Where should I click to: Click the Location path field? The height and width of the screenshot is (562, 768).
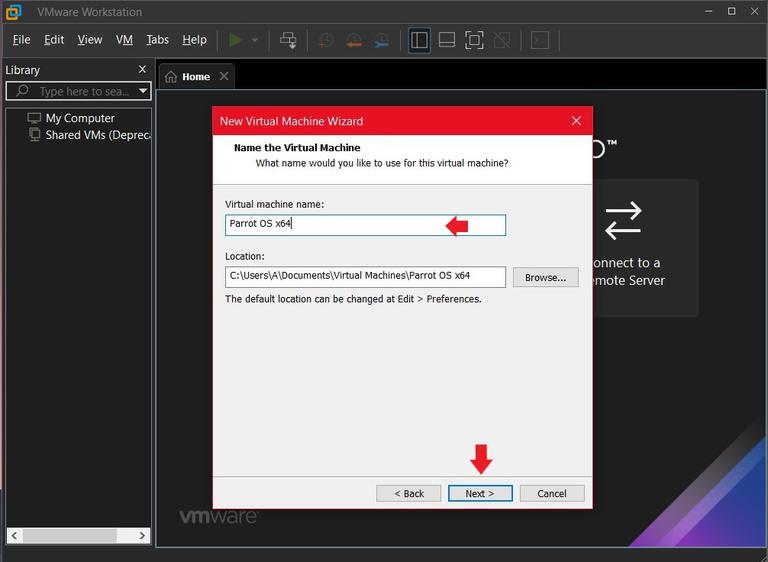(x=365, y=277)
